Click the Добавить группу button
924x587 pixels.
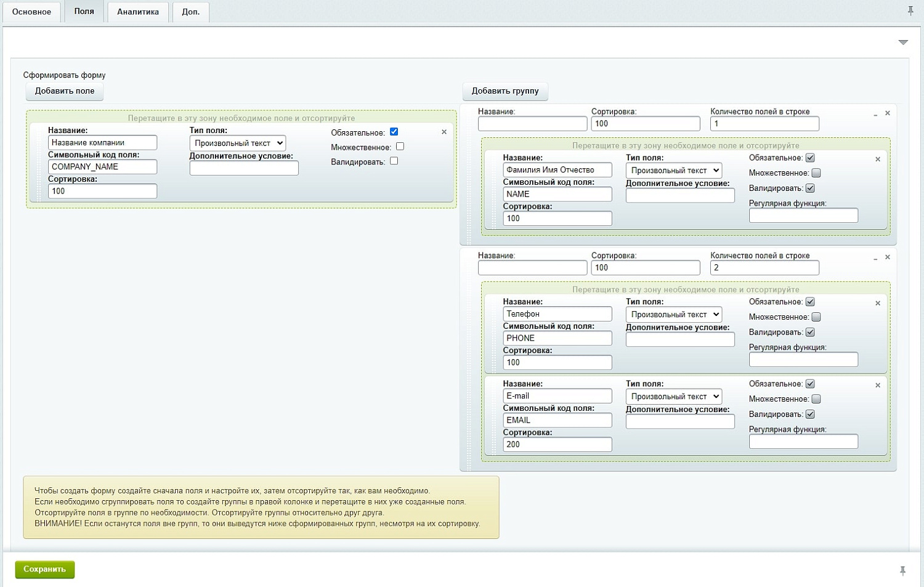(x=505, y=91)
